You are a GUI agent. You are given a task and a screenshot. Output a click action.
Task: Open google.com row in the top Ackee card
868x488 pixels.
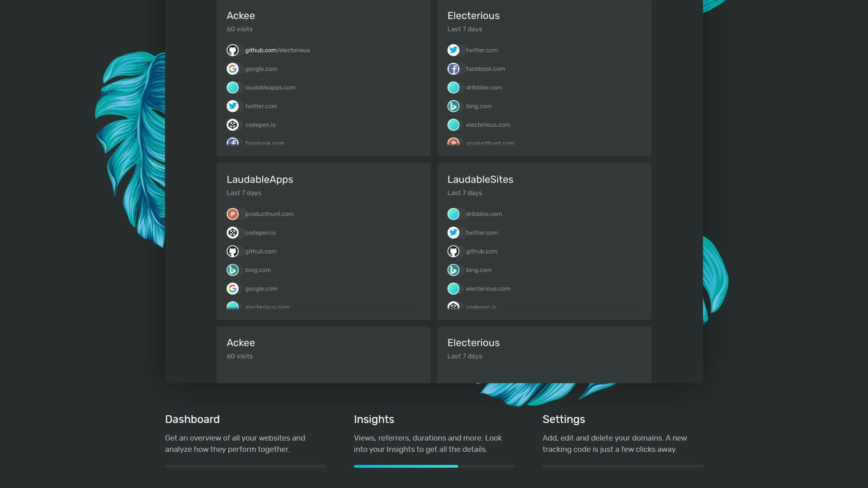click(x=323, y=69)
